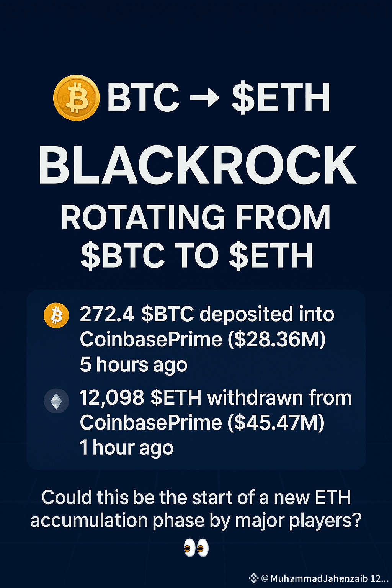Click the top "BTC" header text
The height and width of the screenshot is (588, 392).
click(x=143, y=98)
